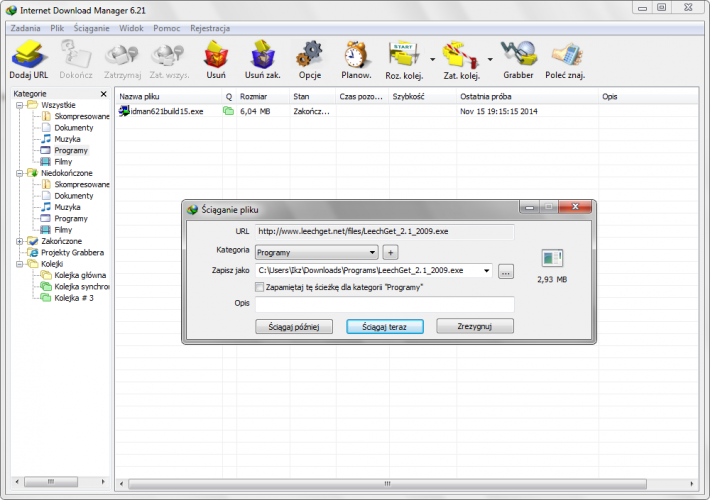Select Dokumenty under Wszystkie
Image resolution: width=710 pixels, height=500 pixels.
coord(74,128)
